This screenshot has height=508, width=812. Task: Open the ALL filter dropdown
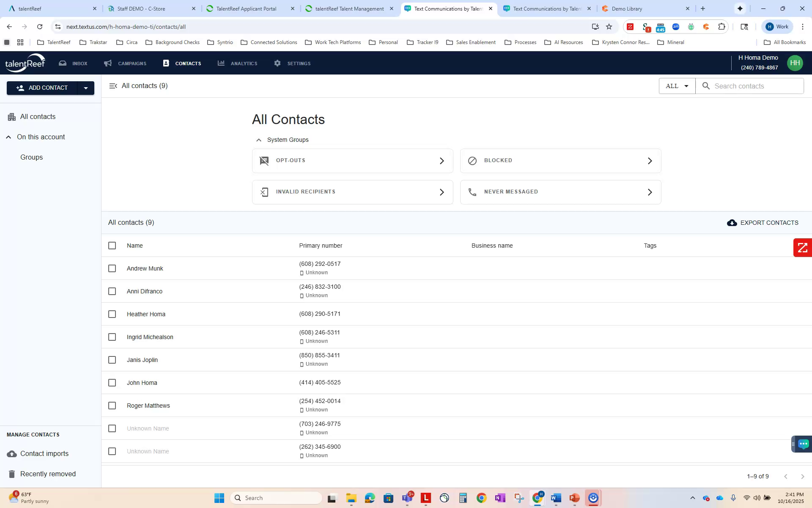pos(676,86)
